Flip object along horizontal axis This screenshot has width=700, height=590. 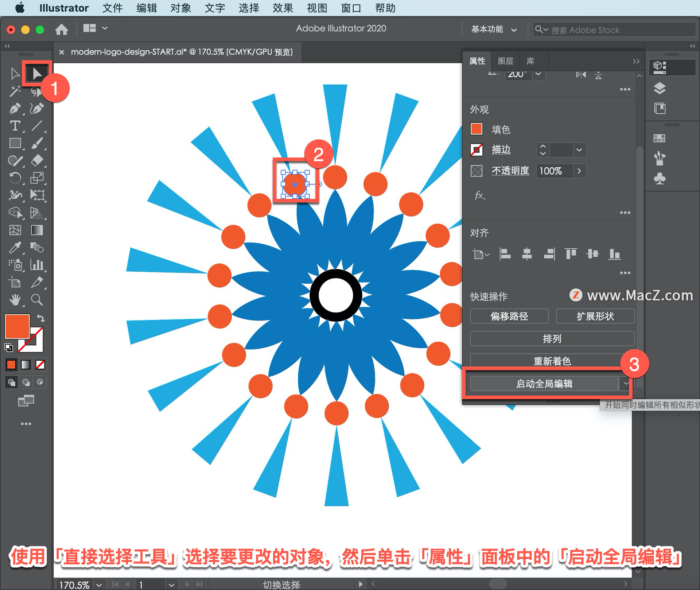581,75
